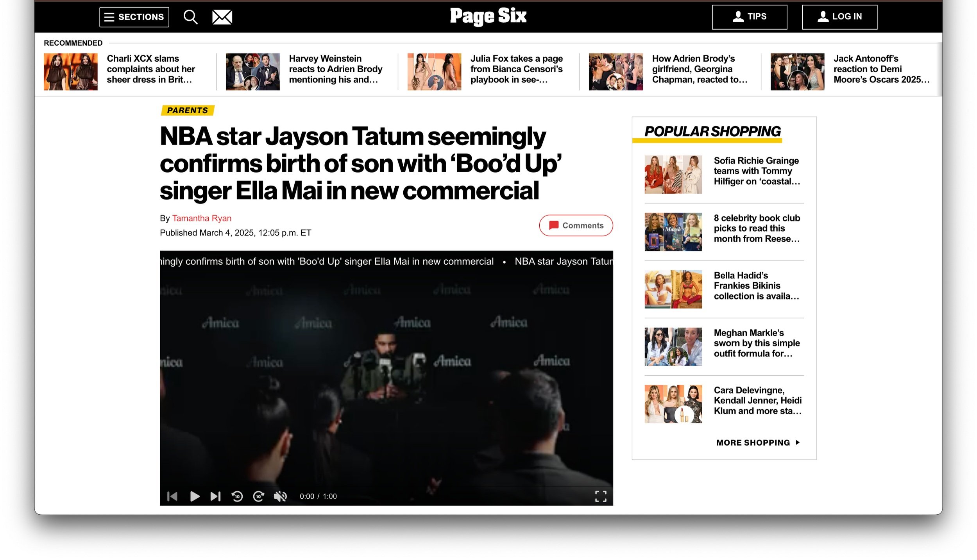Go to Page Six homepage logo
This screenshot has height=560, width=977.
tap(488, 16)
